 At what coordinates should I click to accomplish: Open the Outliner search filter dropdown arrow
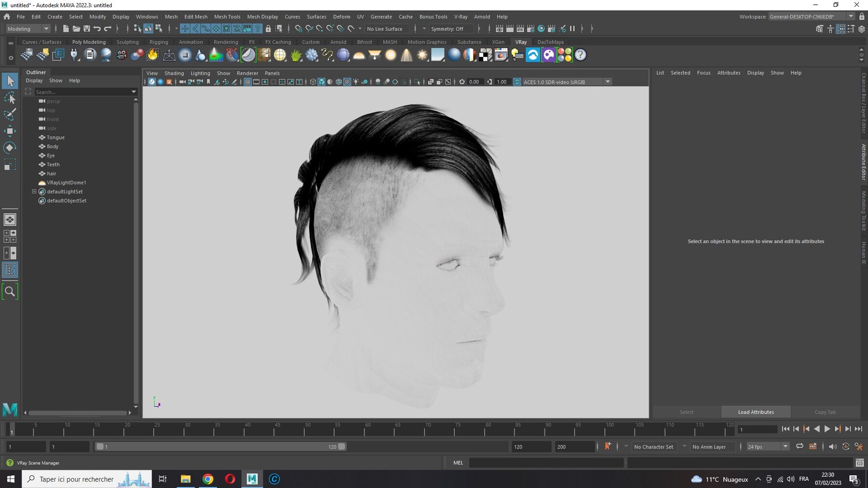point(134,92)
